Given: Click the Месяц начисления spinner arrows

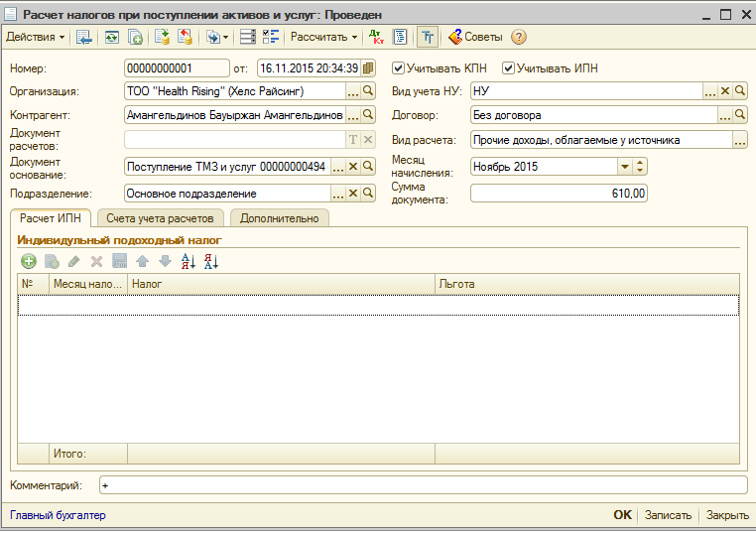Looking at the screenshot, I should [x=639, y=167].
